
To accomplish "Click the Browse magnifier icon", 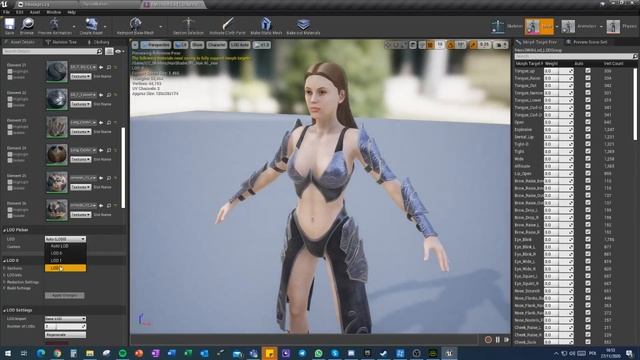I will (27, 24).
